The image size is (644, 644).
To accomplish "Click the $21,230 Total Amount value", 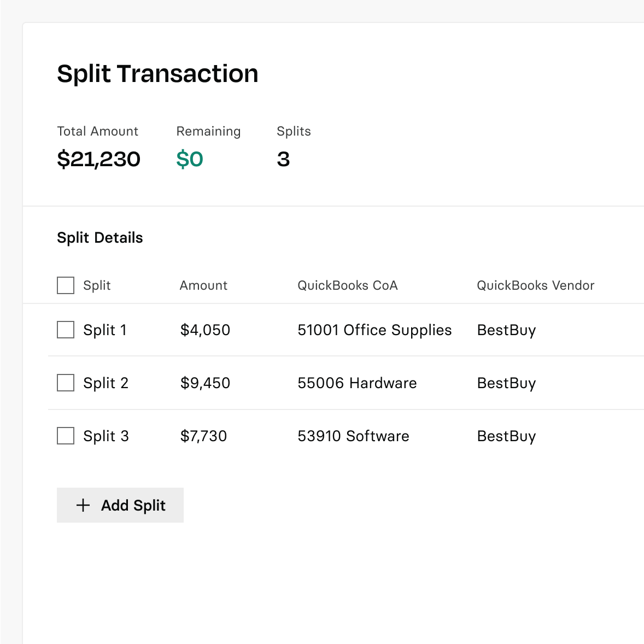I will (x=99, y=160).
